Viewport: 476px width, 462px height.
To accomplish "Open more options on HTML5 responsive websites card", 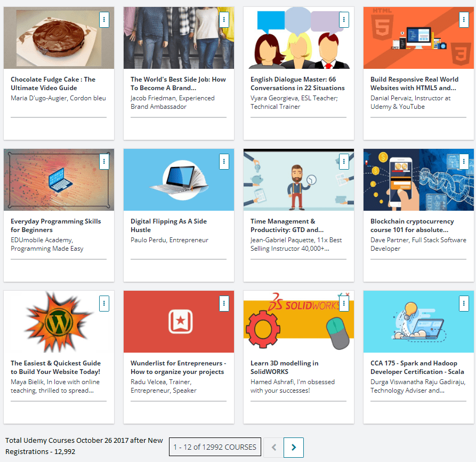I will [464, 19].
